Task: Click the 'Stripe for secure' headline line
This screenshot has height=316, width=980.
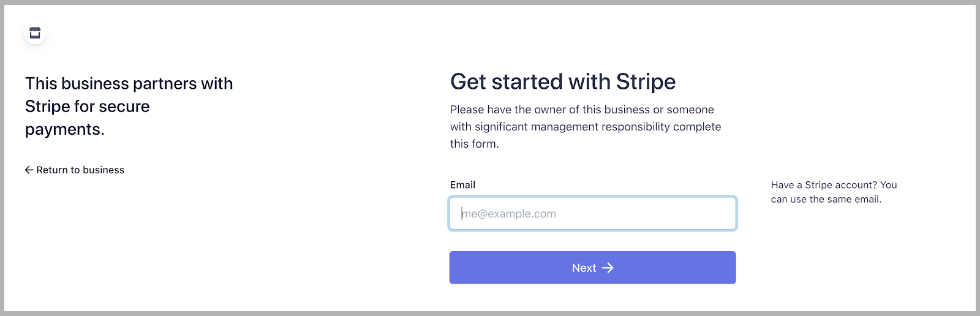Action: point(88,106)
